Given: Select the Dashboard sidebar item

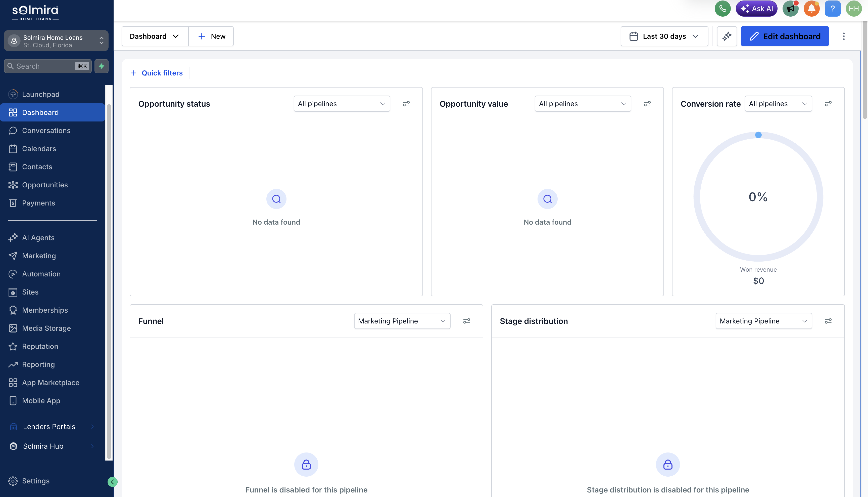Looking at the screenshot, I should tap(53, 112).
